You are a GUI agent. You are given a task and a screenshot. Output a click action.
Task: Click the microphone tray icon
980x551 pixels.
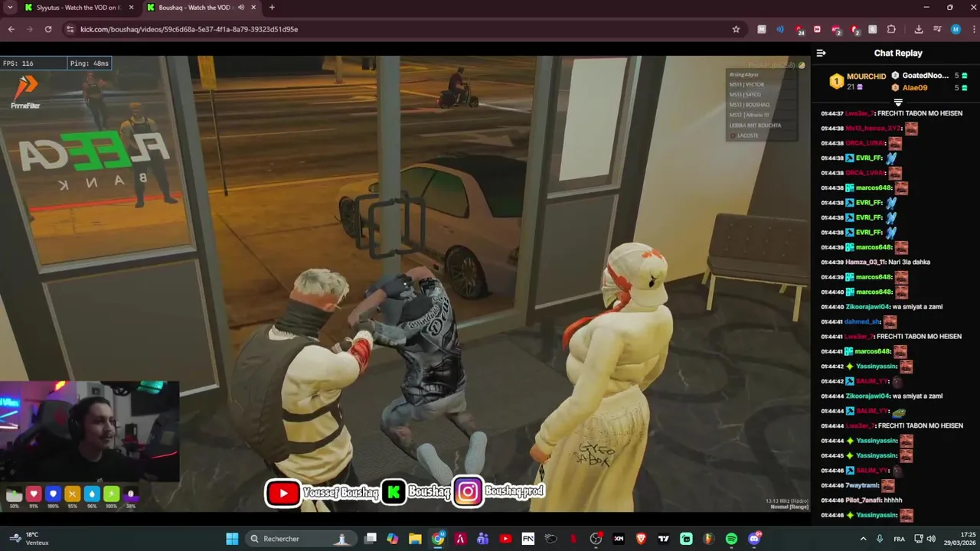[880, 539]
